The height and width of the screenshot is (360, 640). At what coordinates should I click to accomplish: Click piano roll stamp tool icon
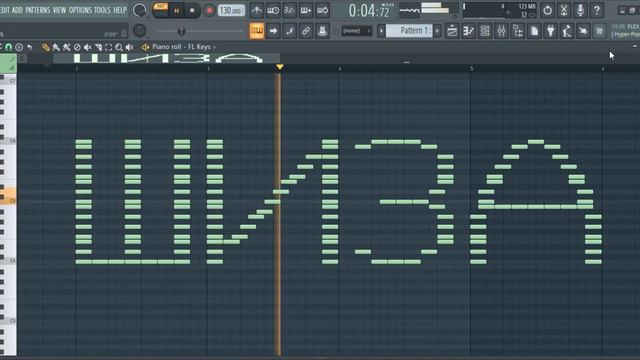click(x=19, y=47)
